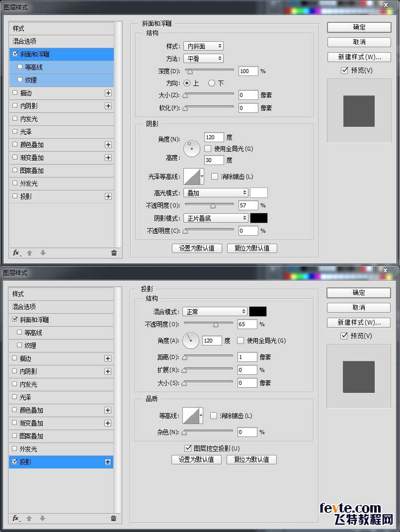Viewport: 400px width, 532px height.
Task: Click the white highlight color swatch
Action: [x=259, y=193]
